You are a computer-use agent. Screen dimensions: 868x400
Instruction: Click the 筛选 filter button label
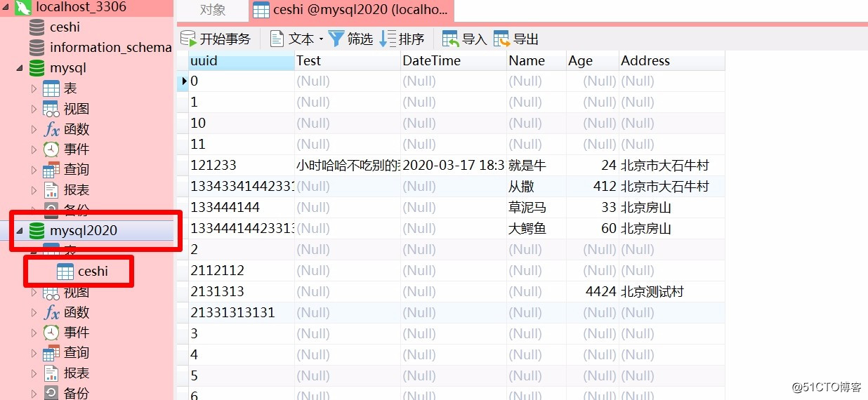click(x=360, y=39)
